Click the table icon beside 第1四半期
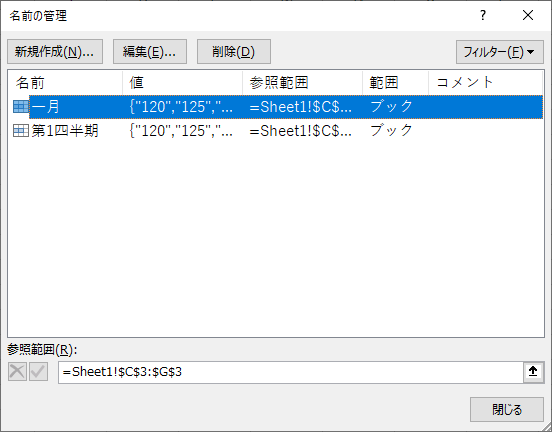Viewport: 552px width, 432px height. 21,131
